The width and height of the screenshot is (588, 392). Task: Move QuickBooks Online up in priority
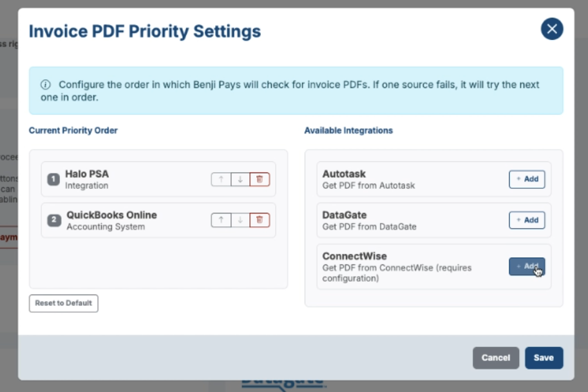point(222,220)
